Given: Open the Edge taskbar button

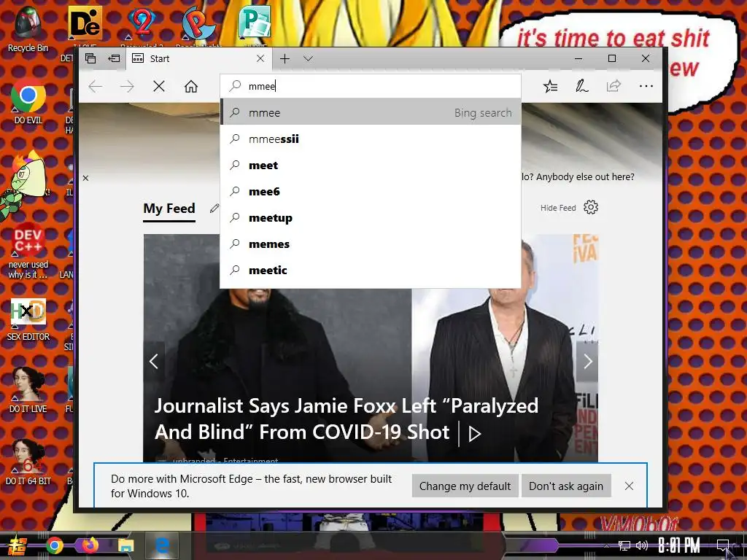Looking at the screenshot, I should coord(161,545).
